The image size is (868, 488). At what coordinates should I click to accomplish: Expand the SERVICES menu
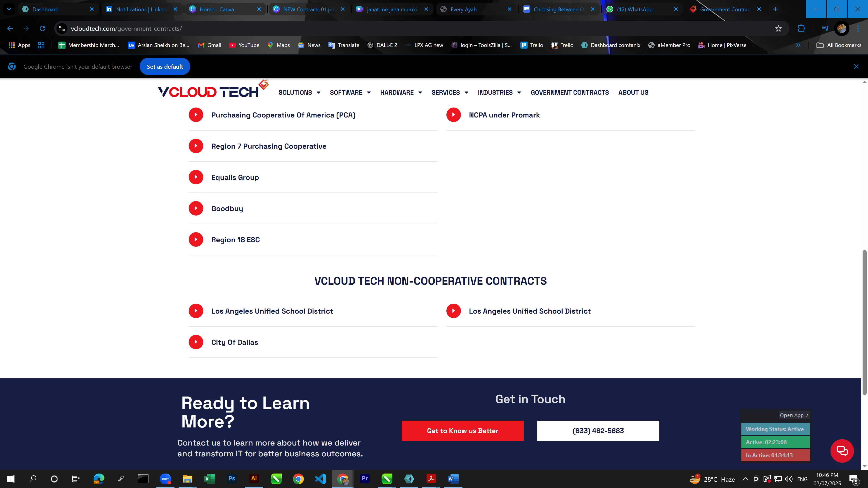pyautogui.click(x=450, y=92)
